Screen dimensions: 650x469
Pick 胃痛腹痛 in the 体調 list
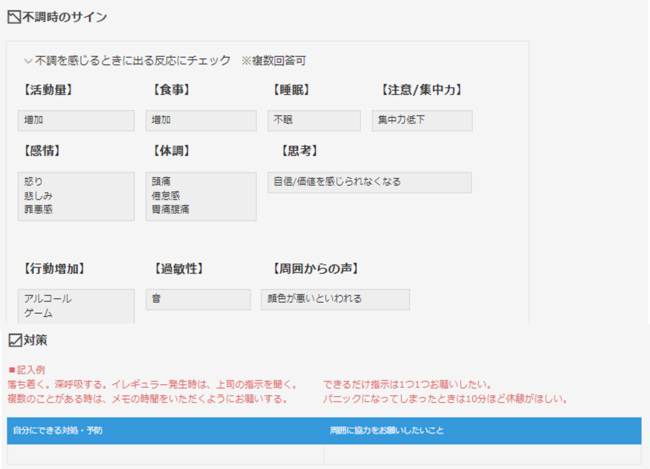(170, 209)
